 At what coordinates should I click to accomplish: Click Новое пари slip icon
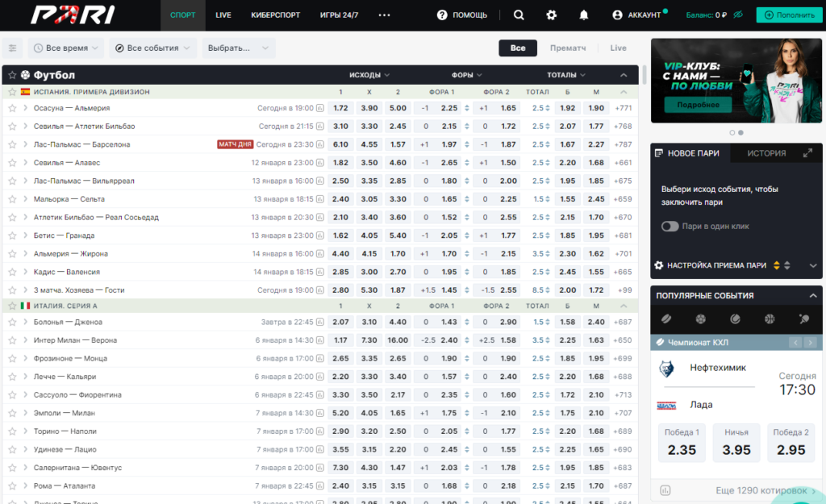pyautogui.click(x=658, y=152)
